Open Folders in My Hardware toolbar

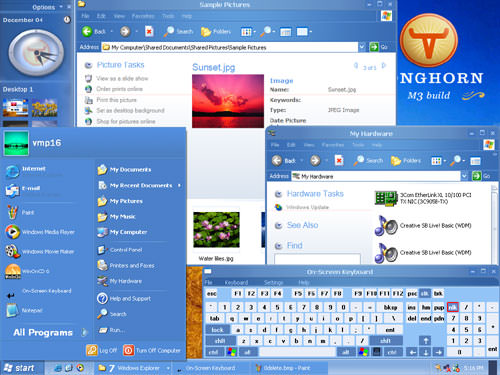coord(406,161)
